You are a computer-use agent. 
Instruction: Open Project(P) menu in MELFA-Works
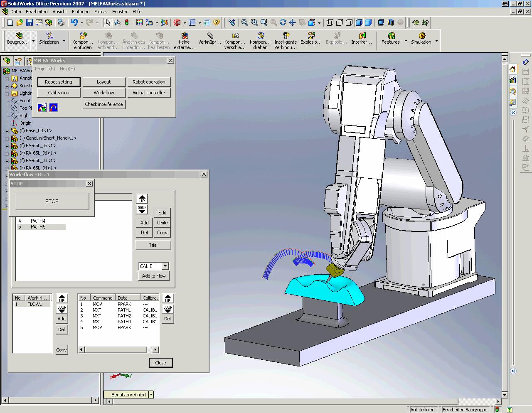click(45, 69)
